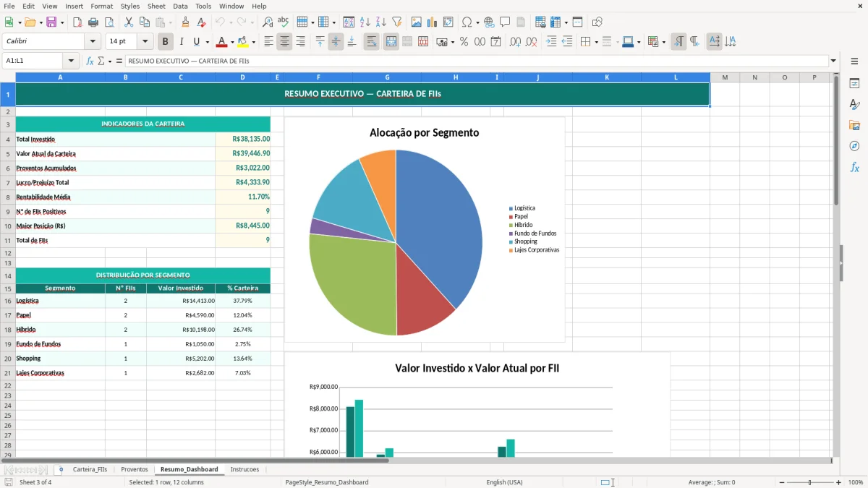The width and height of the screenshot is (868, 488).
Task: Insert a hyperlink
Action: [489, 22]
